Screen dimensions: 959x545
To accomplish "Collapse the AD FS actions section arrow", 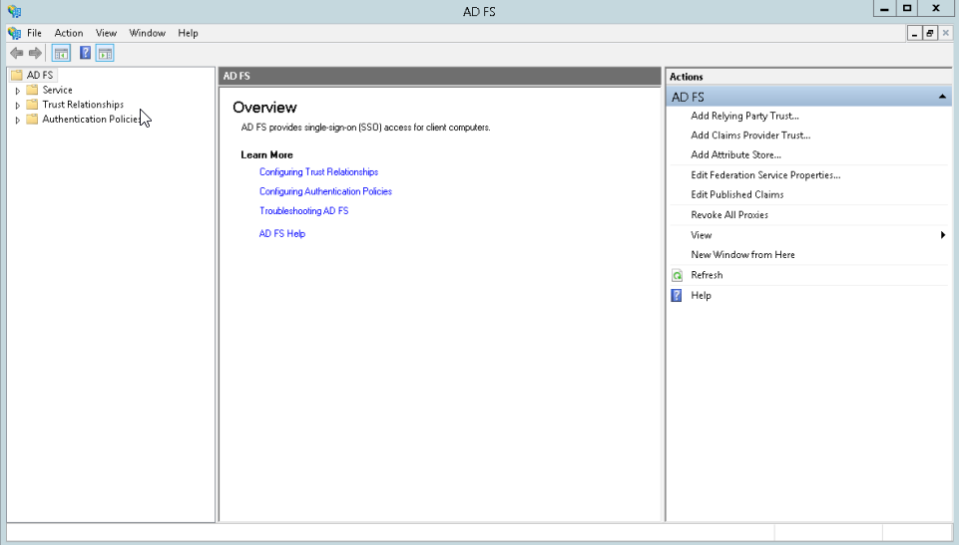I will (x=942, y=97).
